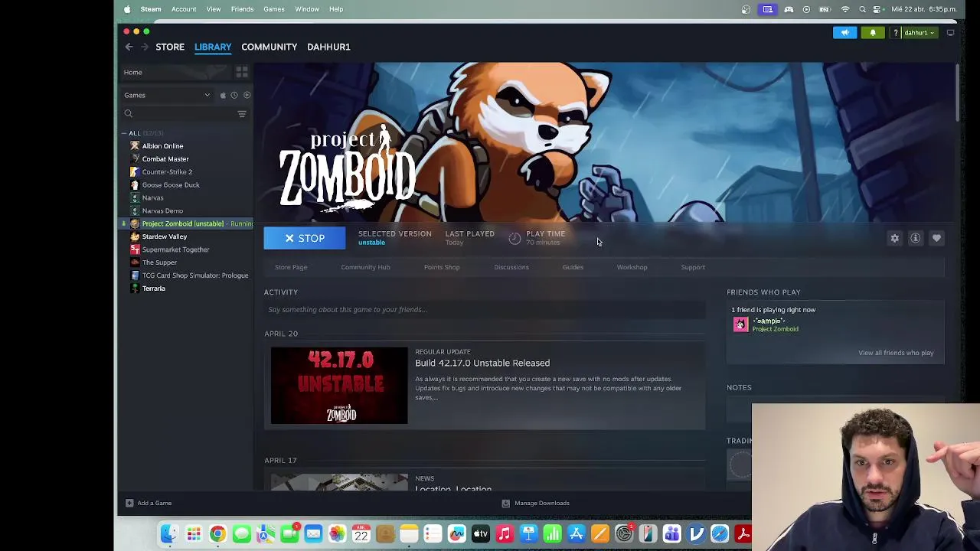
Task: Add game to favorites heart icon
Action: click(x=936, y=238)
